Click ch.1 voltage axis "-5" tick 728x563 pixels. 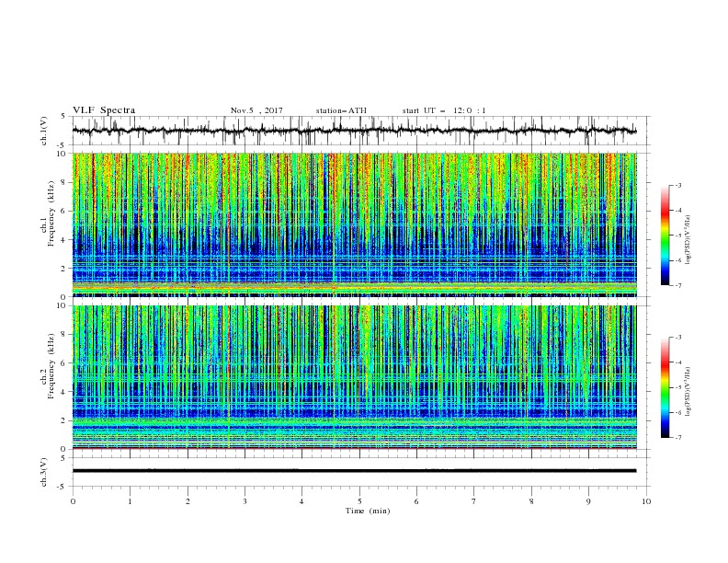tap(63, 145)
